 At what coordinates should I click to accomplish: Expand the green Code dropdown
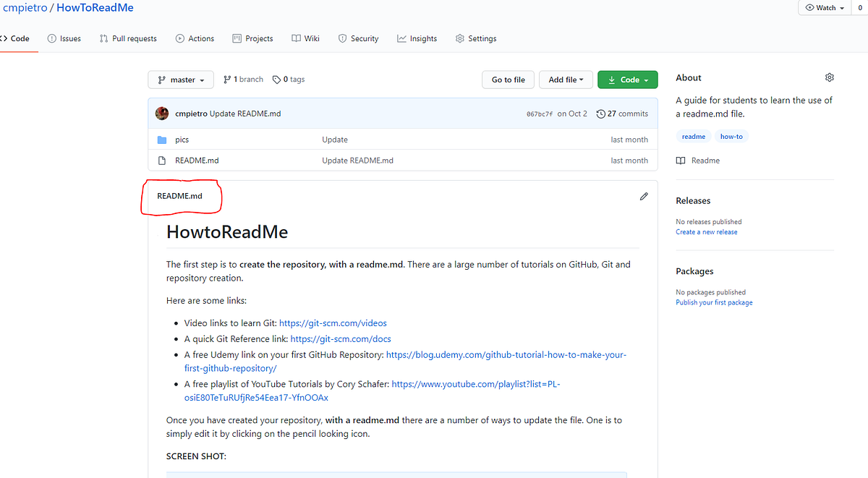point(627,80)
